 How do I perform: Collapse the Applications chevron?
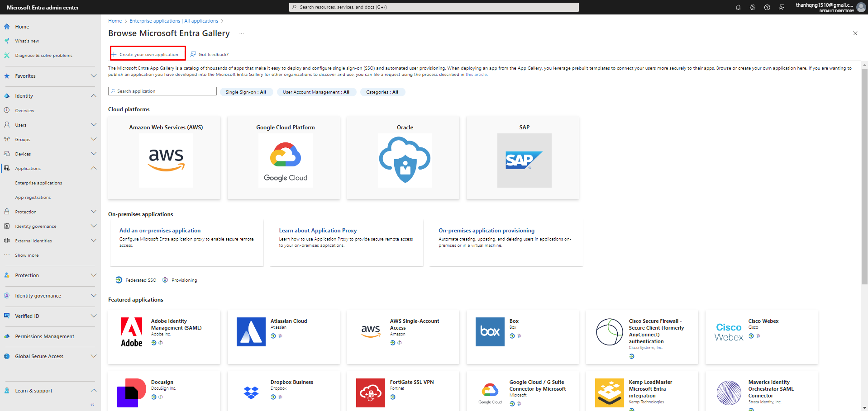pyautogui.click(x=94, y=168)
